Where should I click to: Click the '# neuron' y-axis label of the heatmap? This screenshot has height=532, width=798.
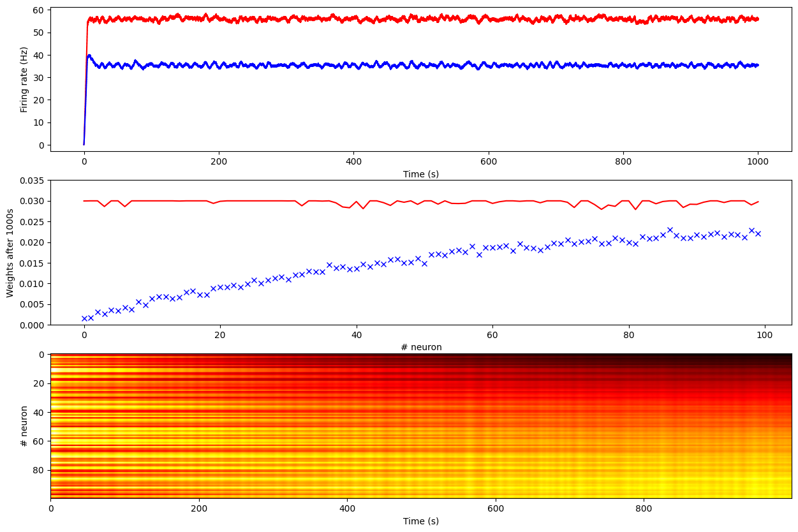tap(24, 426)
